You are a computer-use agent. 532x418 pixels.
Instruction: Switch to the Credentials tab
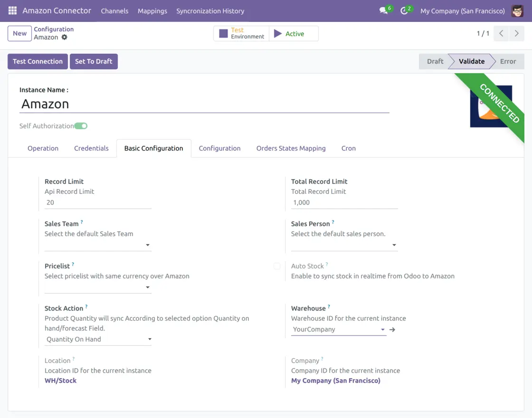pyautogui.click(x=91, y=148)
